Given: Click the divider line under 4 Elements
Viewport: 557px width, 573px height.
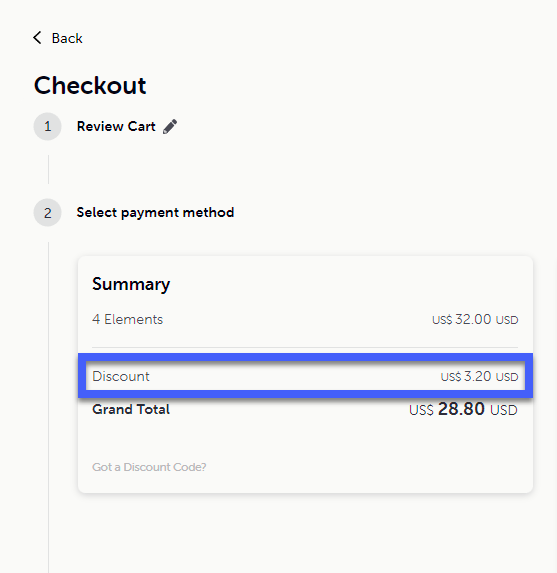Looking at the screenshot, I should pyautogui.click(x=305, y=347).
